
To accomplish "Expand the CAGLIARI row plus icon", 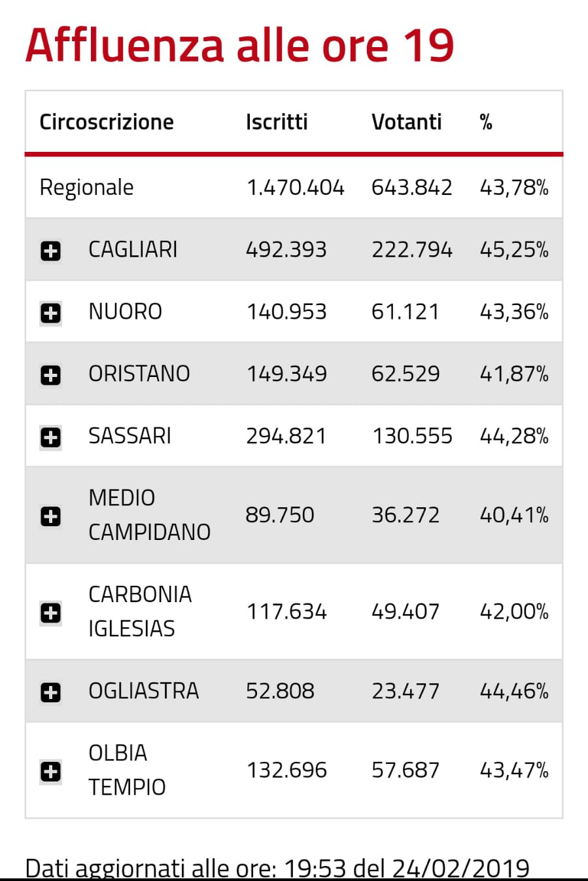I will 50,251.
